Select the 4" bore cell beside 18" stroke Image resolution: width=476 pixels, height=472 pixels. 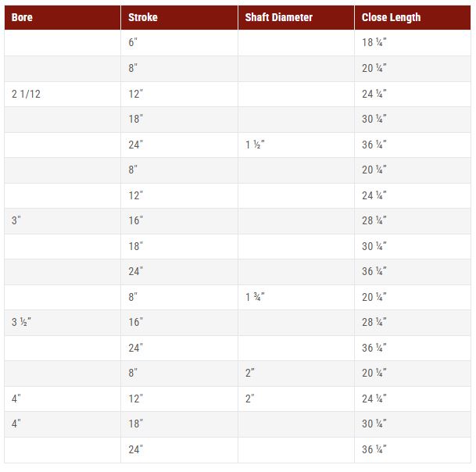[16, 424]
